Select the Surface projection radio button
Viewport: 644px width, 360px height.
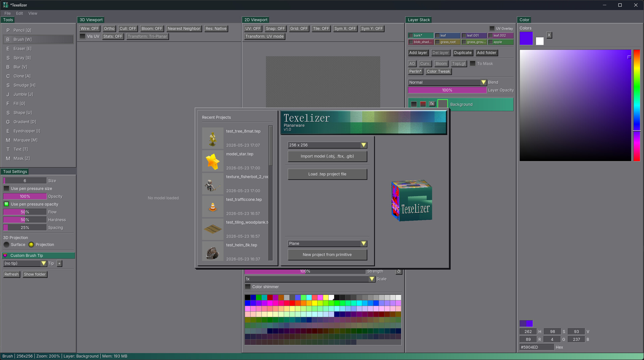6,245
